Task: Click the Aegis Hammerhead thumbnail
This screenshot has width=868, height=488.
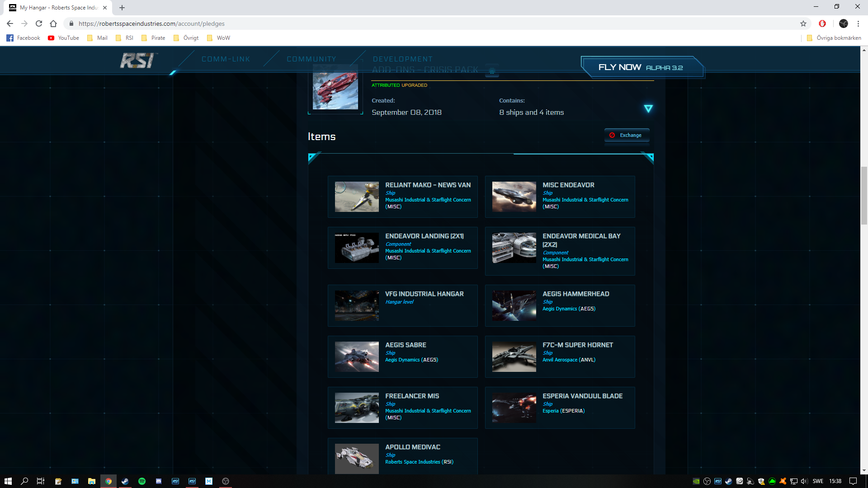Action: (514, 305)
